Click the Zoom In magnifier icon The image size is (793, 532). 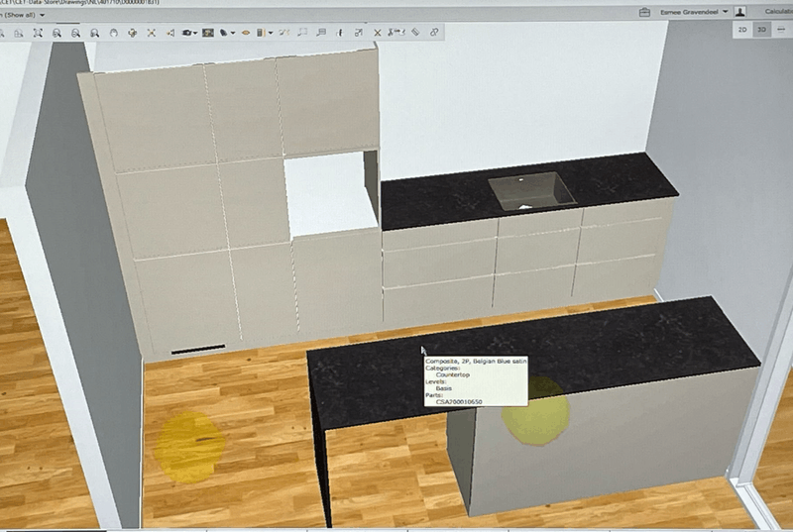click(57, 33)
